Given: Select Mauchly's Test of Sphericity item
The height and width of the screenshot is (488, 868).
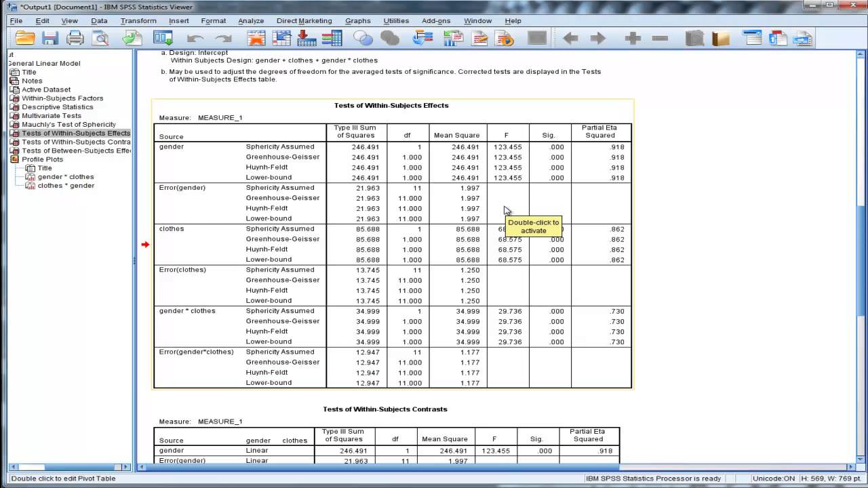Looking at the screenshot, I should point(68,125).
